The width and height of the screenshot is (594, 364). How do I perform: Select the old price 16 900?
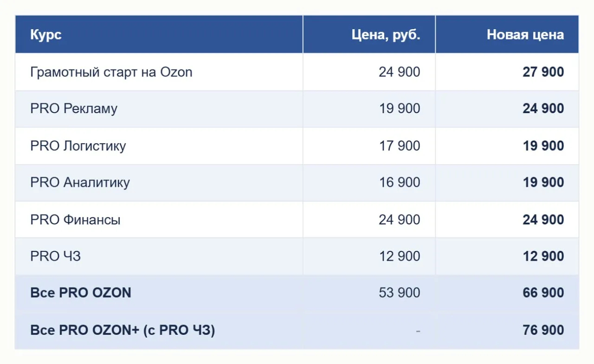400,182
